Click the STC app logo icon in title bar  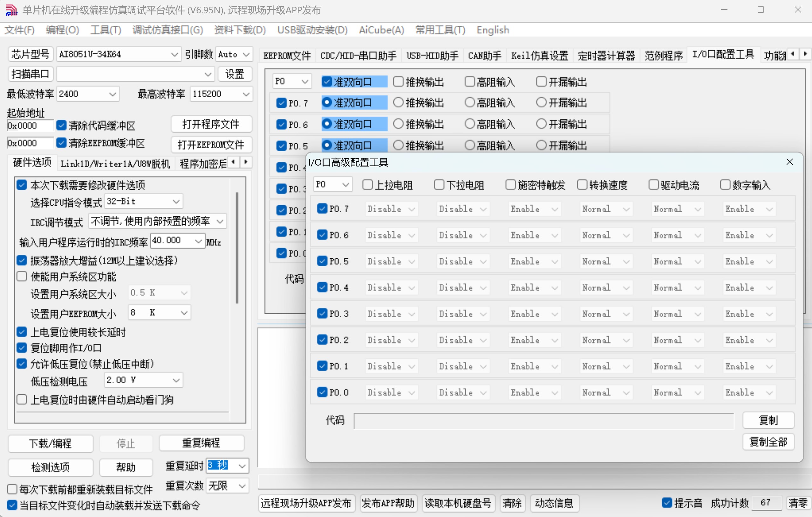tap(11, 10)
